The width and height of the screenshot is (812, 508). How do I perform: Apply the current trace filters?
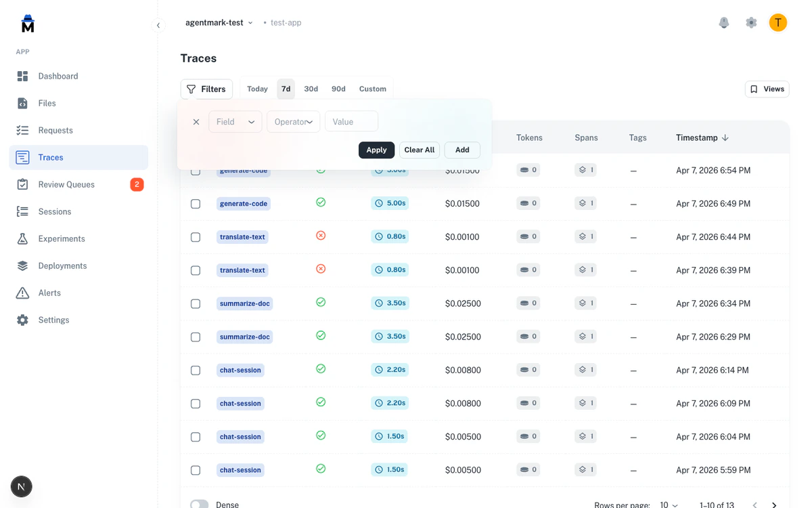pyautogui.click(x=376, y=150)
